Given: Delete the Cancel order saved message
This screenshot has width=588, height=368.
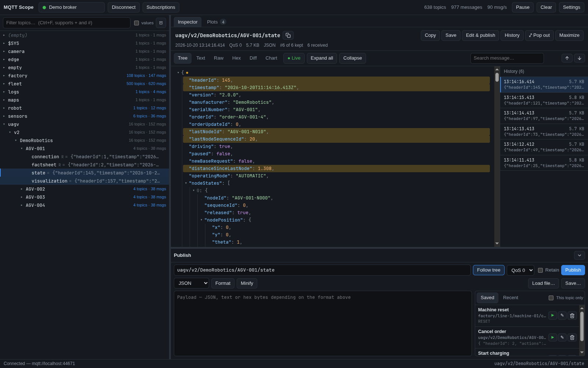Looking at the screenshot, I should [572, 337].
